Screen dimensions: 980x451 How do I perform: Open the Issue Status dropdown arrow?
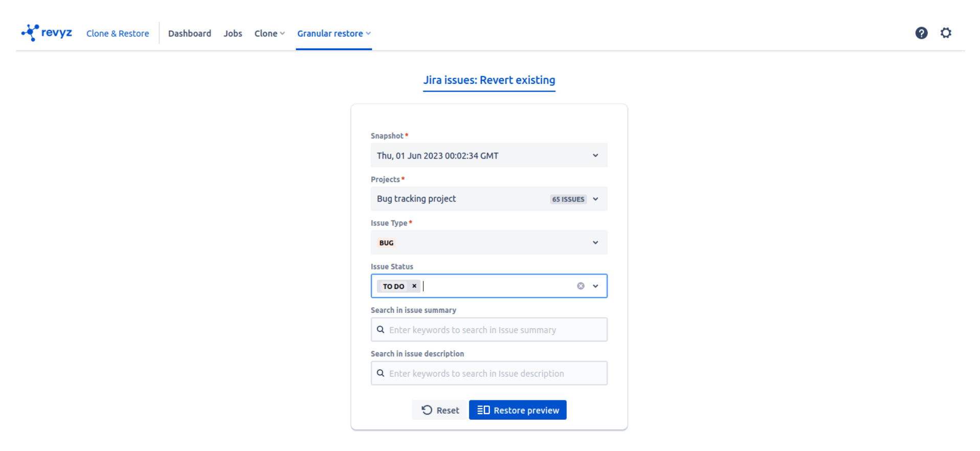(x=595, y=286)
